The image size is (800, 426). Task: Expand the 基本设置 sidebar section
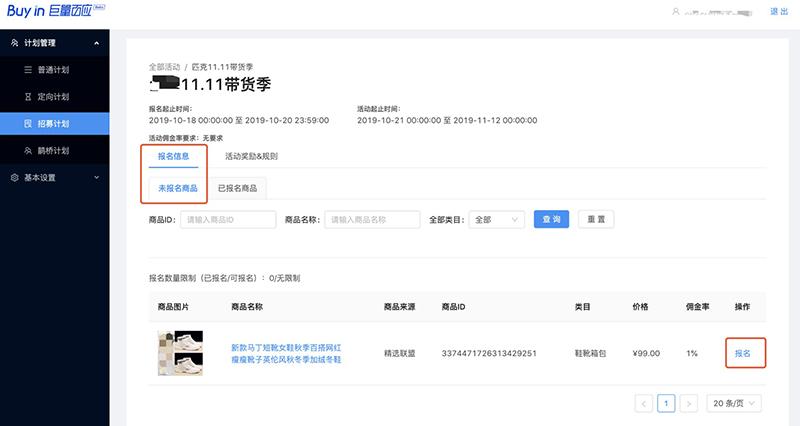pos(96,177)
